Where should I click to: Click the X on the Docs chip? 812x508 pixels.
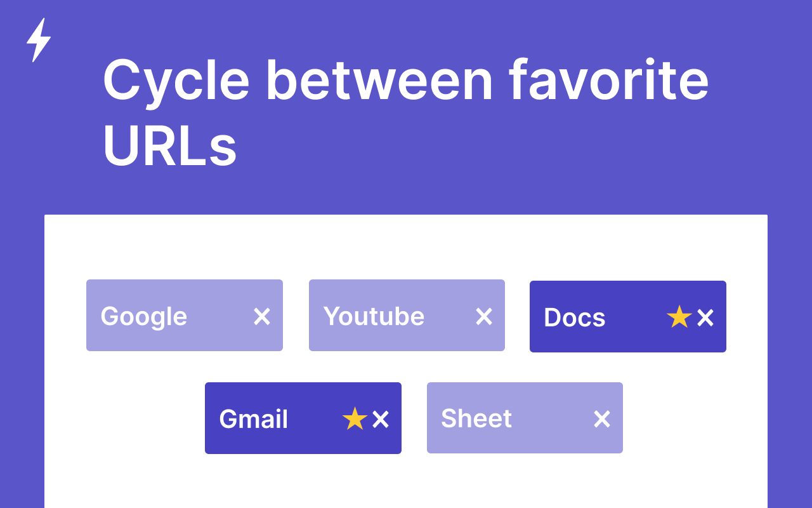[x=705, y=317]
